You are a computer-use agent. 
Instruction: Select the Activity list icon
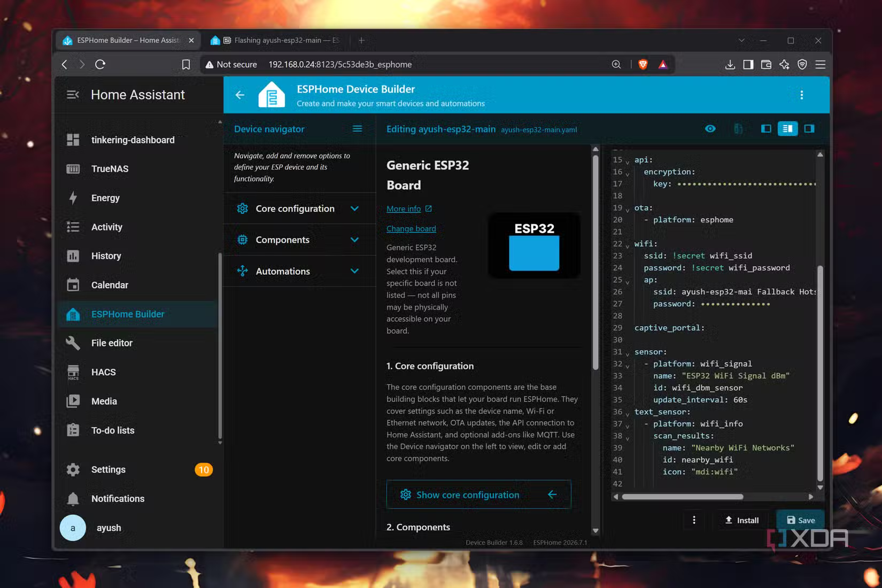tap(73, 227)
